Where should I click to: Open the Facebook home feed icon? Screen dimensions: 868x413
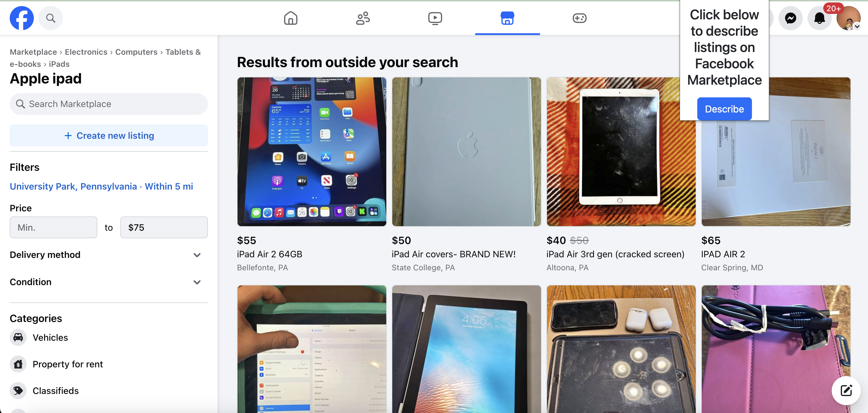coord(290,18)
